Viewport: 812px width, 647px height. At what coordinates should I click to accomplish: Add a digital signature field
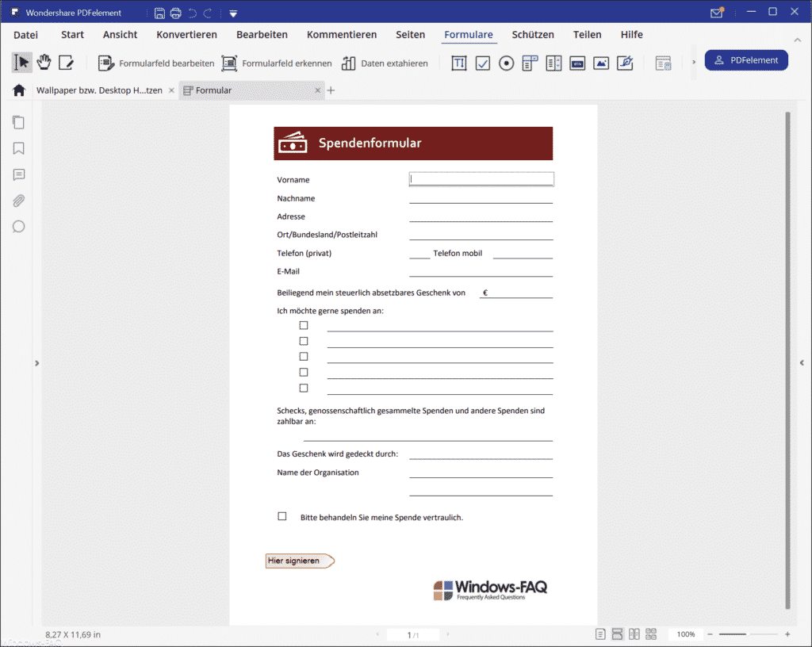coord(625,63)
